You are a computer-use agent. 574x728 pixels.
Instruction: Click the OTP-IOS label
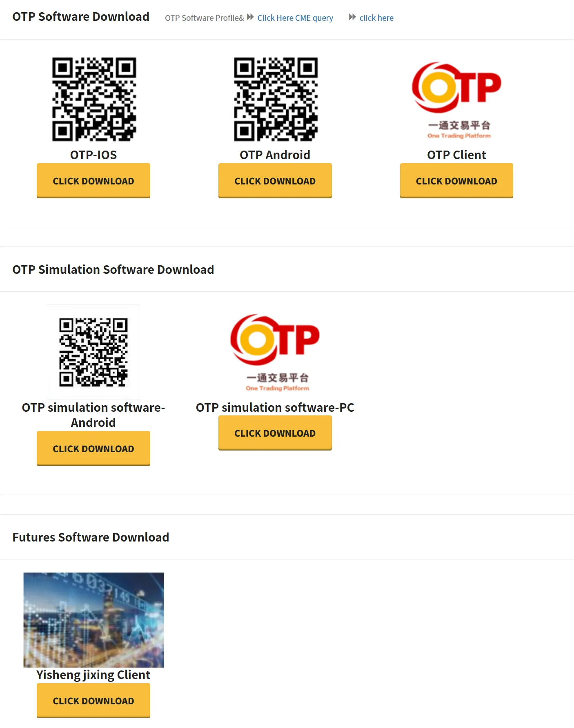click(x=93, y=155)
